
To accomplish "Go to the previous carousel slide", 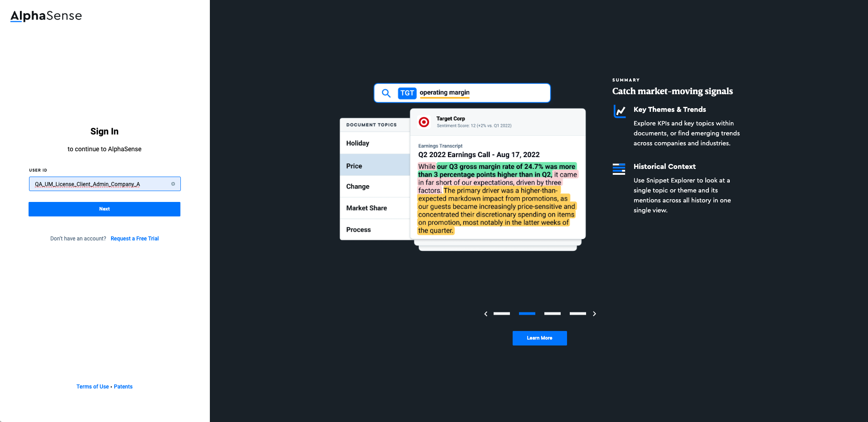I will coord(486,314).
